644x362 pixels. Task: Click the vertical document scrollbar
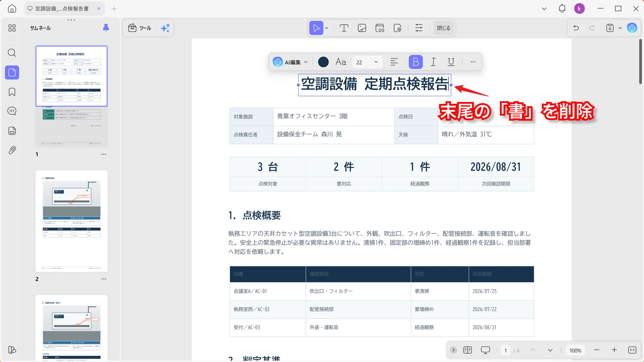click(x=640, y=62)
